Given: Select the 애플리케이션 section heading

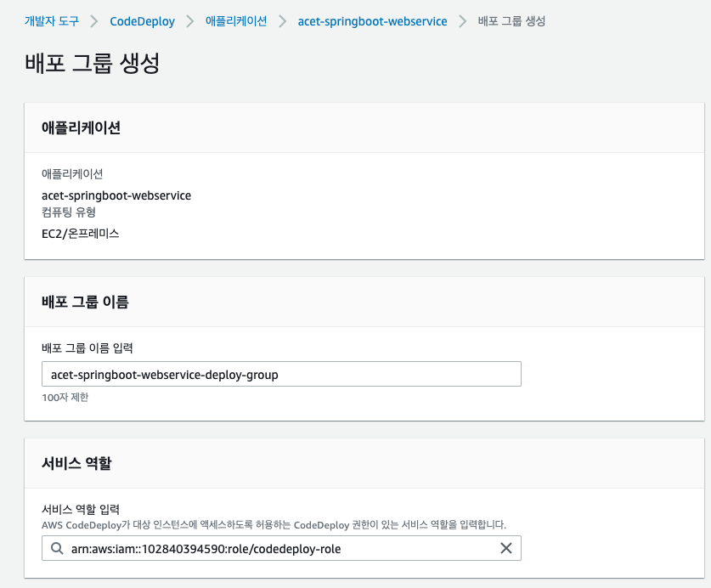Looking at the screenshot, I should [81, 128].
